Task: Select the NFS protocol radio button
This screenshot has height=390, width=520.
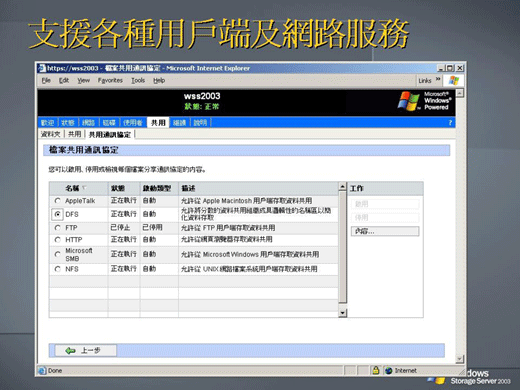Action: 58,269
